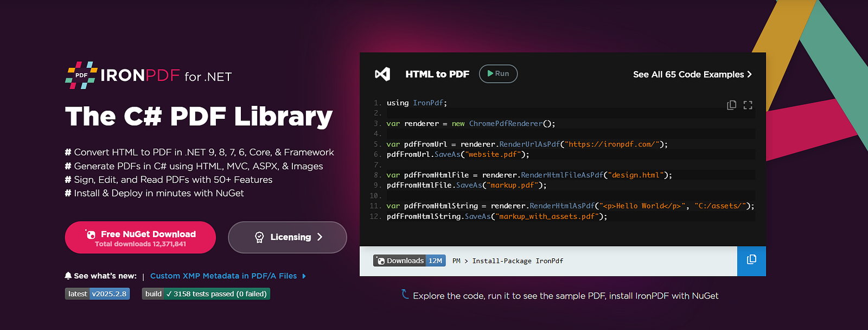Select the HTML to PDF example title
This screenshot has width=868, height=330.
[437, 74]
